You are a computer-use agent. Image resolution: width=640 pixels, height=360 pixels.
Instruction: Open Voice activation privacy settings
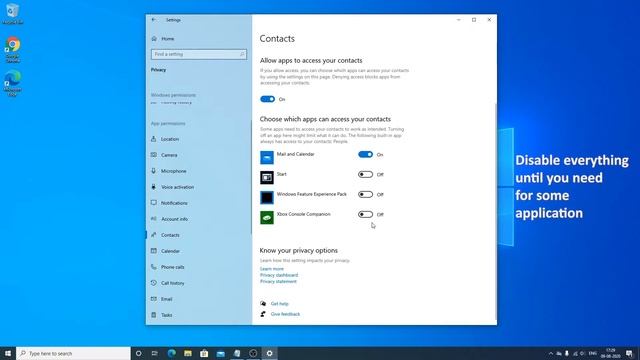(177, 187)
